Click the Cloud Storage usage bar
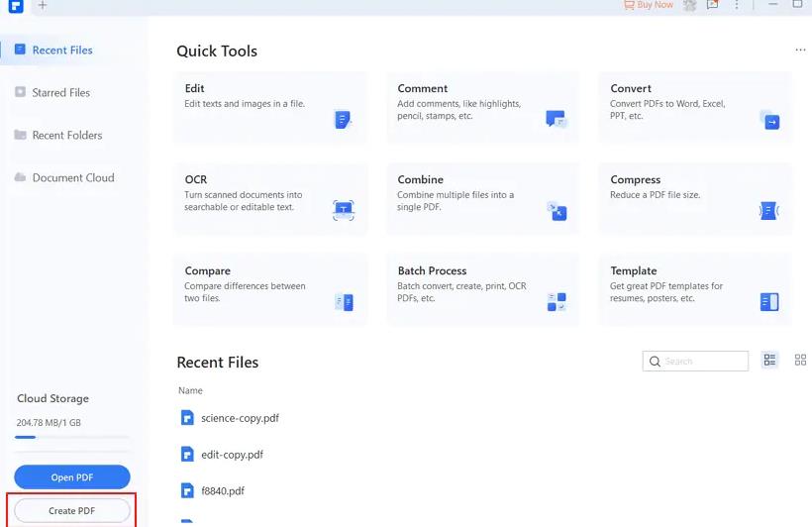 coord(72,437)
